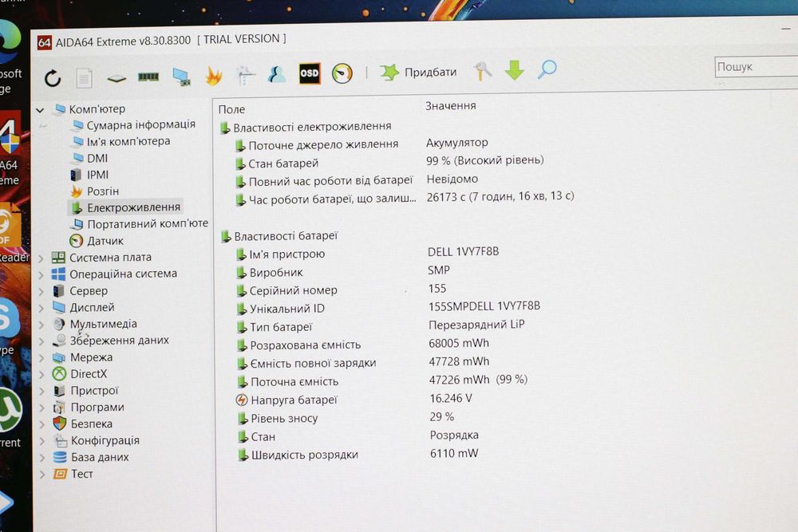Focus the Пошук search field
The width and height of the screenshot is (798, 532).
(757, 67)
